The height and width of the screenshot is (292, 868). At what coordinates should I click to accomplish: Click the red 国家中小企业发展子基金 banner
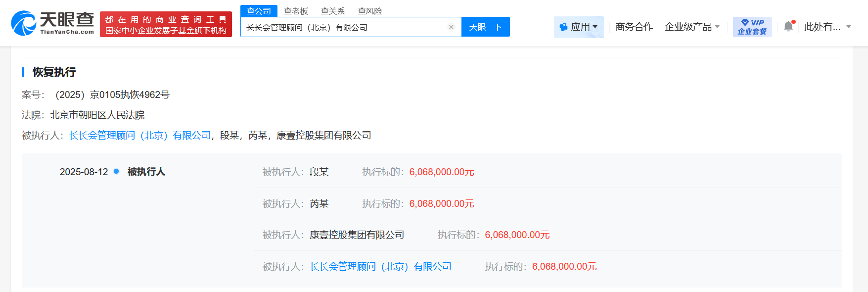coord(166,25)
